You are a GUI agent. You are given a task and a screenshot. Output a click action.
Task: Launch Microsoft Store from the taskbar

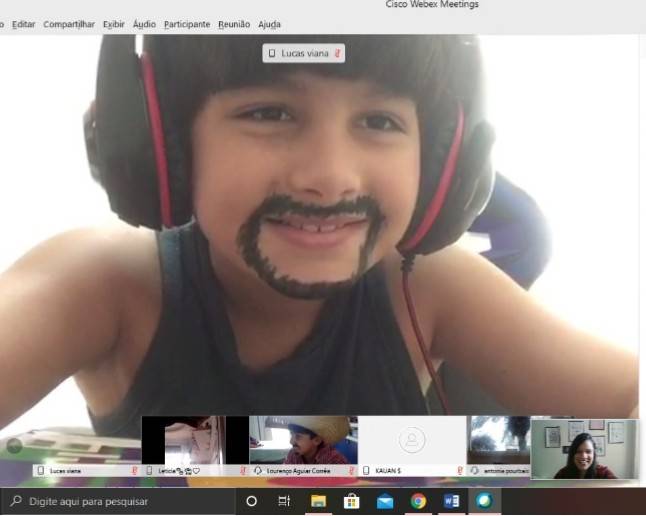(351, 501)
